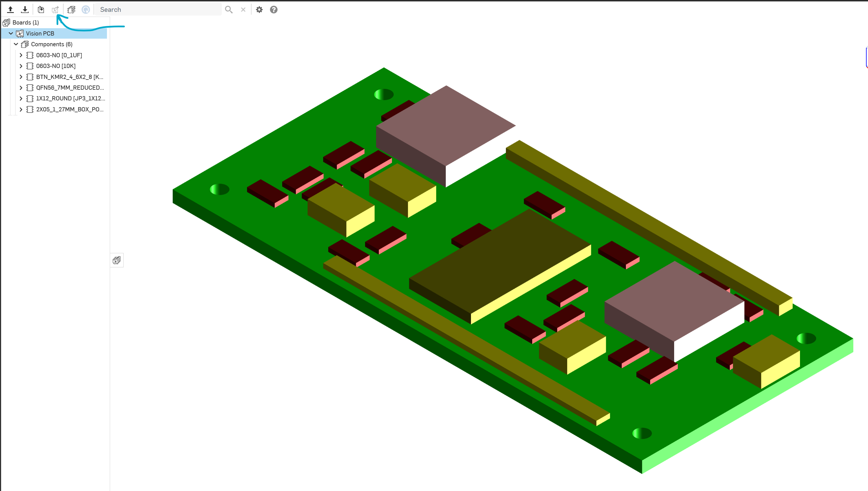Viewport: 868px width, 491px height.
Task: Click the Vision PCB board icon
Action: point(20,33)
